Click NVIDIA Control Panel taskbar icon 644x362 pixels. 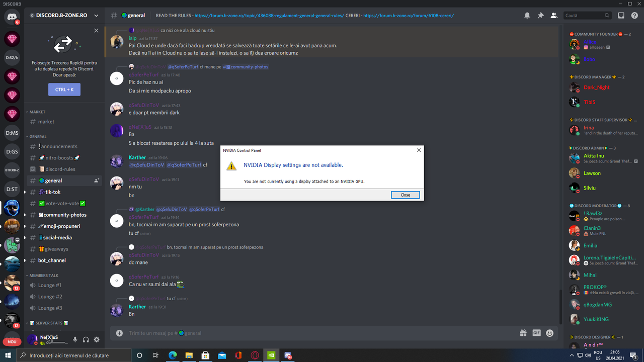click(272, 355)
